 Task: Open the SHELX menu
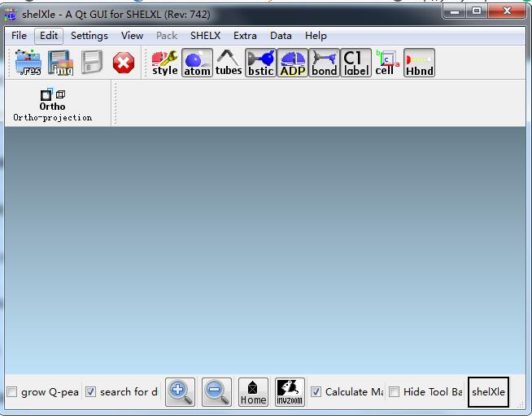205,36
